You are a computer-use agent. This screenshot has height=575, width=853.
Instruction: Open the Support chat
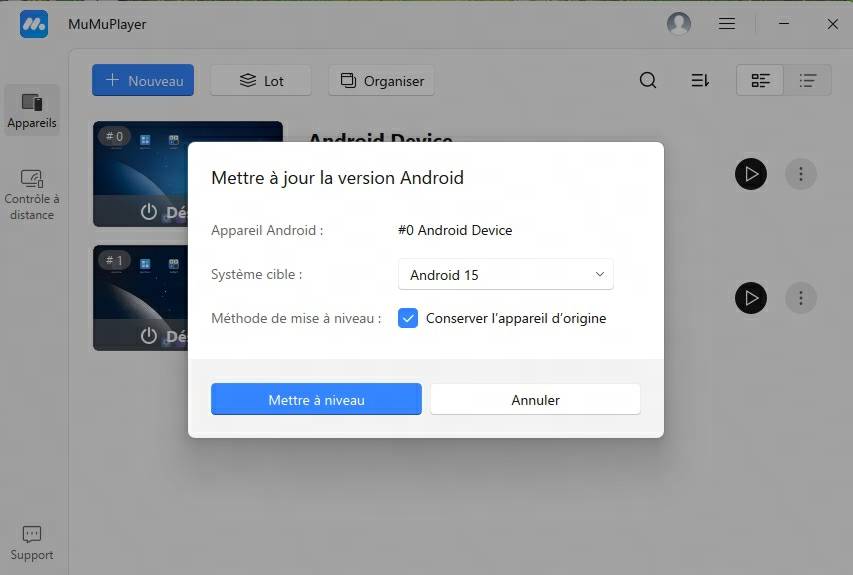click(x=32, y=543)
